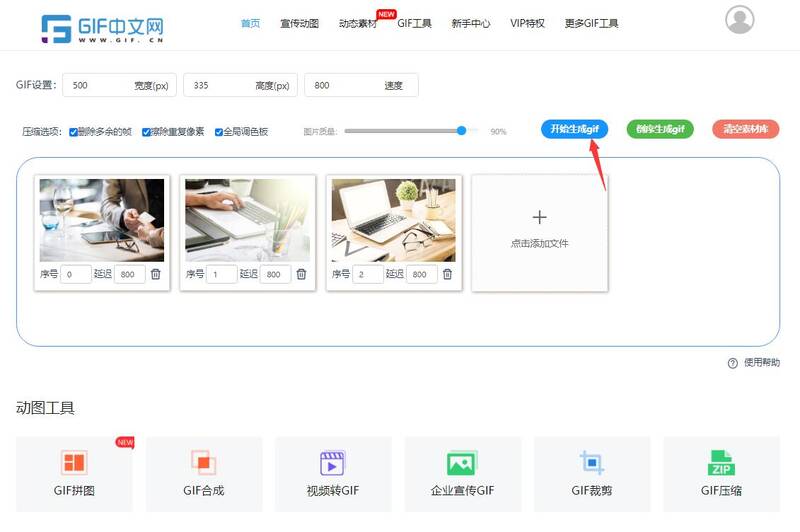Open the 企业宣传GIF tool

pyautogui.click(x=463, y=474)
